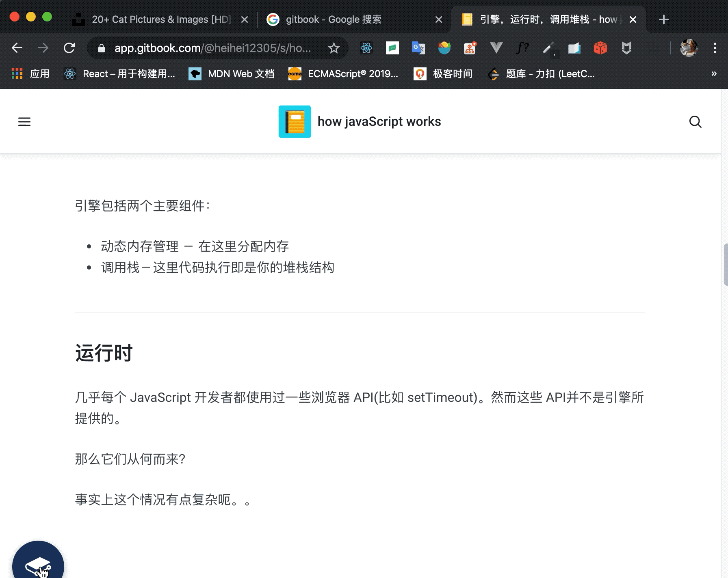Click the 运行时 heading
This screenshot has height=578, width=728.
[x=104, y=353]
